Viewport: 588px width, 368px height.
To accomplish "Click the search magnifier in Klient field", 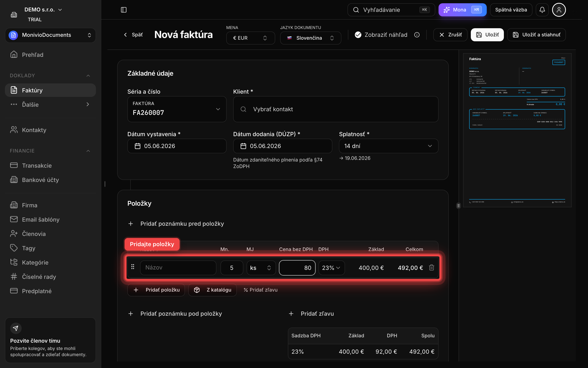I will [x=243, y=109].
